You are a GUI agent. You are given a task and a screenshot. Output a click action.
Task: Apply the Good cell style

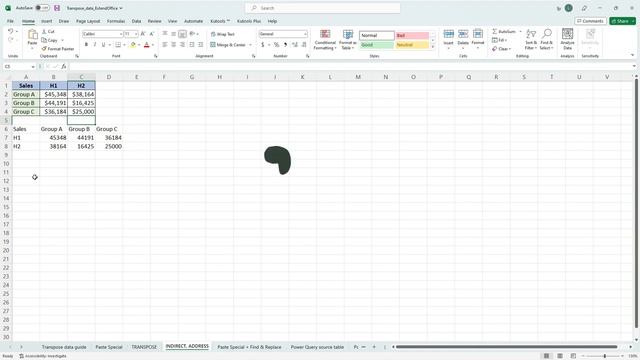click(376, 45)
